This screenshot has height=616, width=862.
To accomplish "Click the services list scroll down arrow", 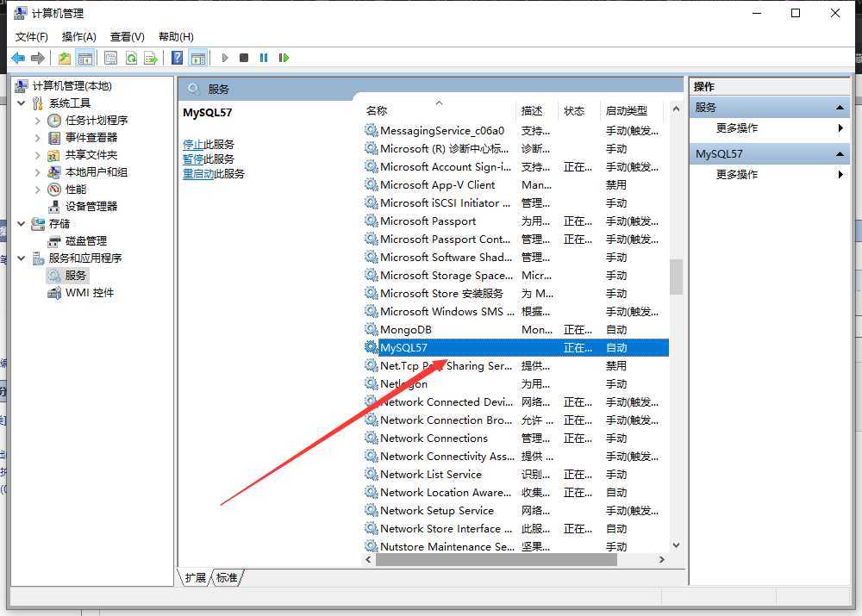I will [676, 545].
